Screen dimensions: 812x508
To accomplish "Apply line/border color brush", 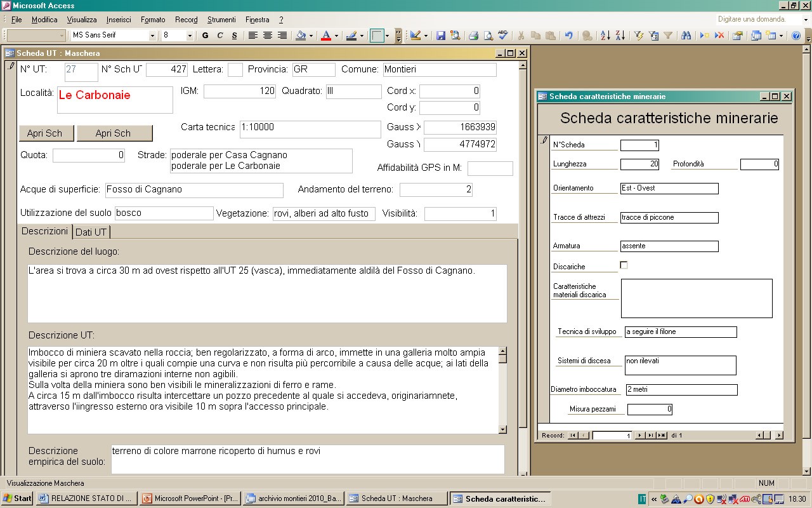I will pyautogui.click(x=351, y=36).
